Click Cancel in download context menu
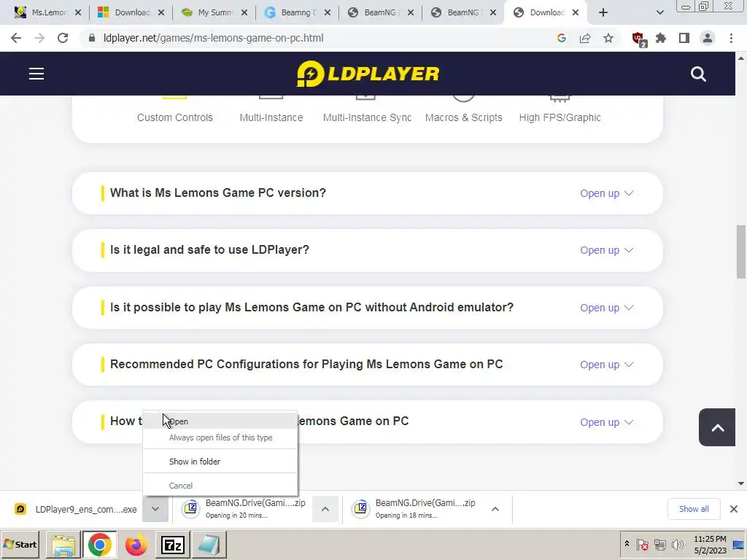Viewport: 747px width, 560px height. (220, 486)
